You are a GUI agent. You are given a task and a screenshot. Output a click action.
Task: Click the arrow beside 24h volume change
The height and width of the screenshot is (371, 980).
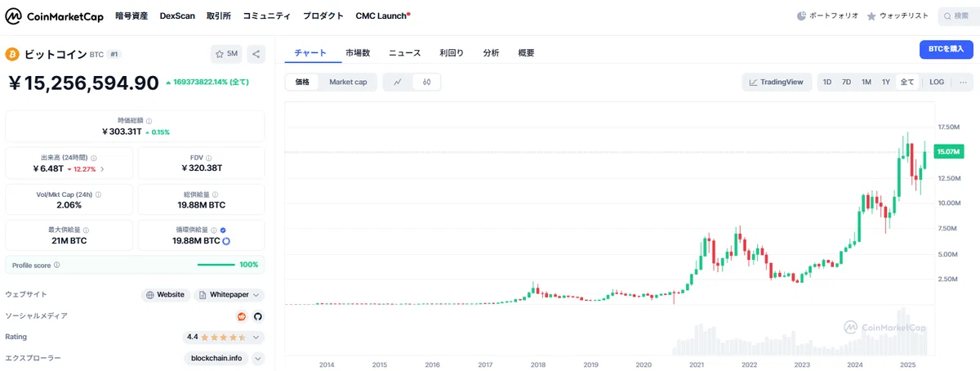[102, 169]
